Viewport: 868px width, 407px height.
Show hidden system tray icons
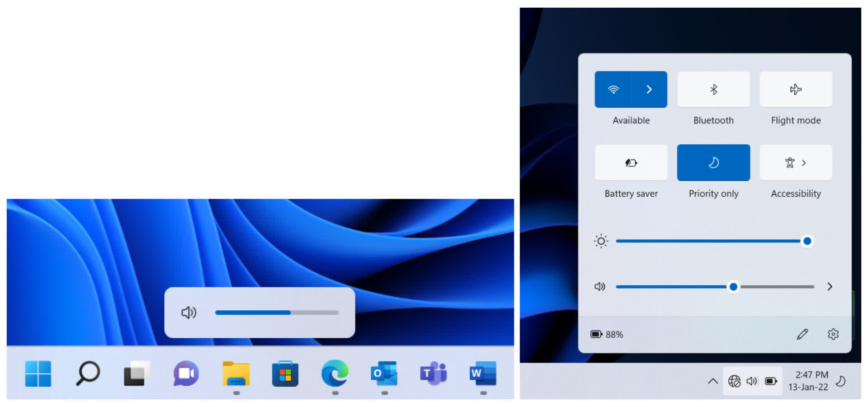coord(712,381)
